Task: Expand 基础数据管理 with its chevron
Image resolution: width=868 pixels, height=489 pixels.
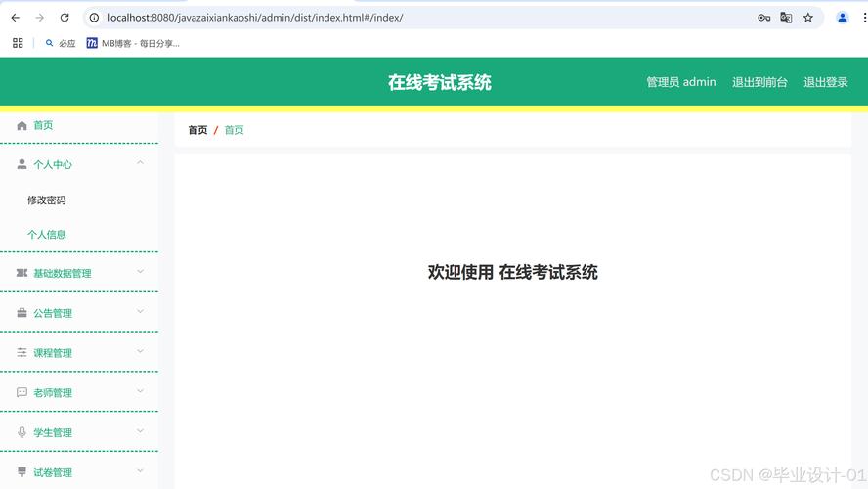Action: [140, 271]
